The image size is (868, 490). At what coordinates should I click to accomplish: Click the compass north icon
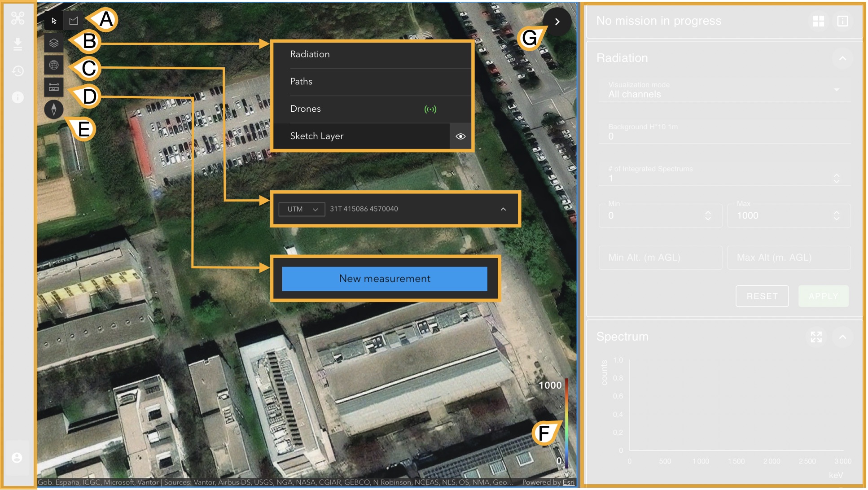point(54,109)
